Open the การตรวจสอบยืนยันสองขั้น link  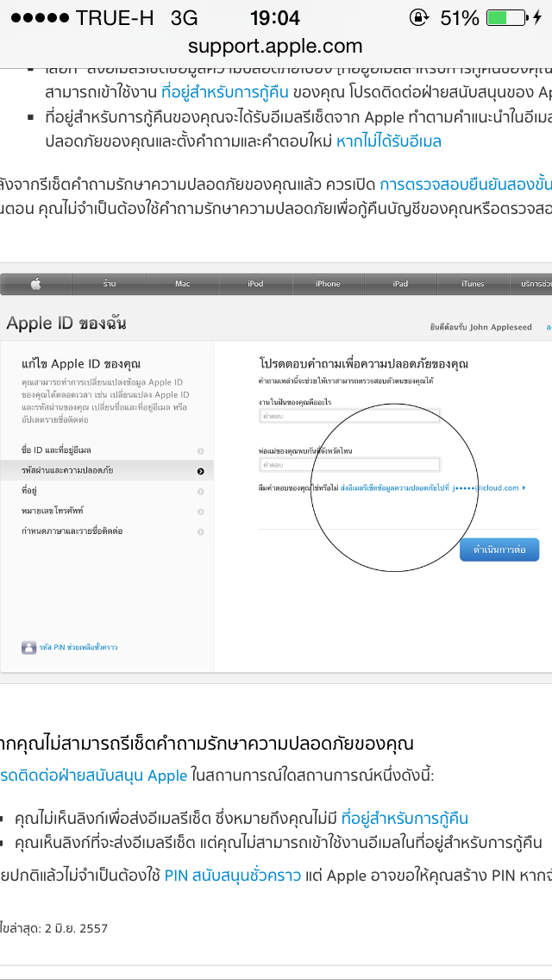466,185
